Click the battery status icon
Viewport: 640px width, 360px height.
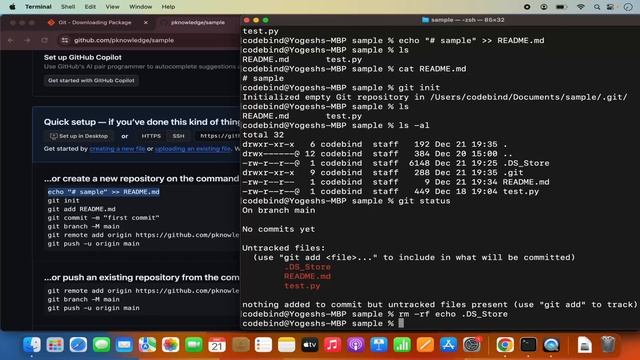click(x=562, y=7)
